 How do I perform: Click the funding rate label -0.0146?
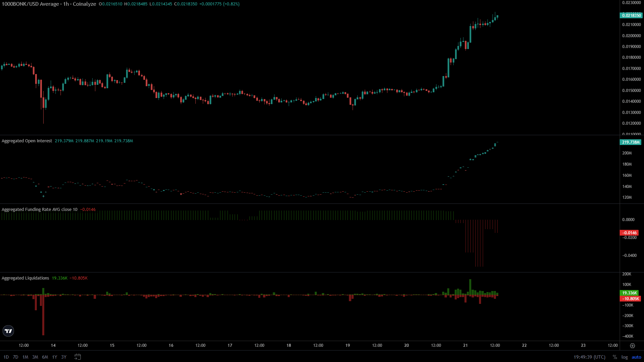[629, 233]
